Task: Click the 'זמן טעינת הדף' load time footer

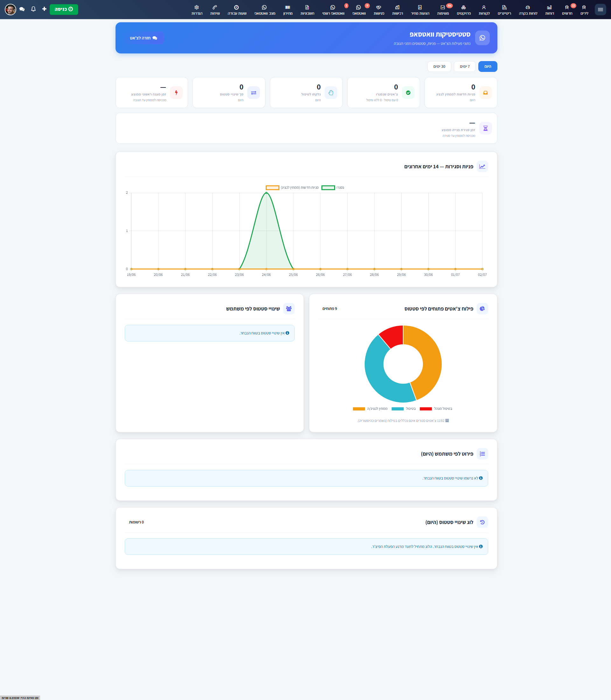Action: [20, 697]
